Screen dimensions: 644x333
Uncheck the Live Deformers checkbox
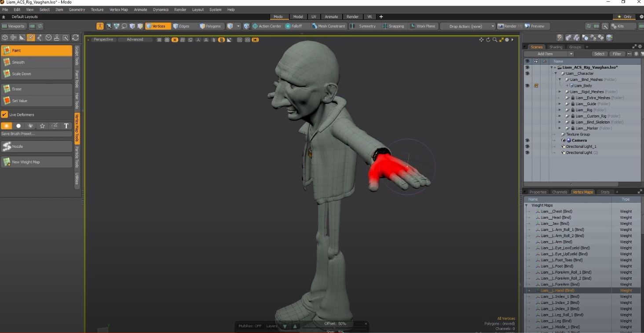click(x=4, y=115)
